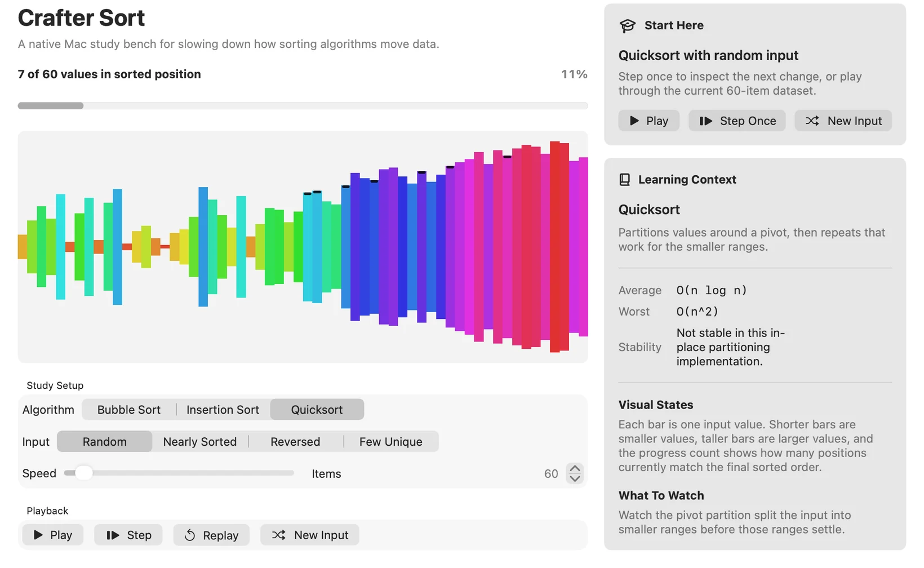Click the Playback section label

(47, 511)
